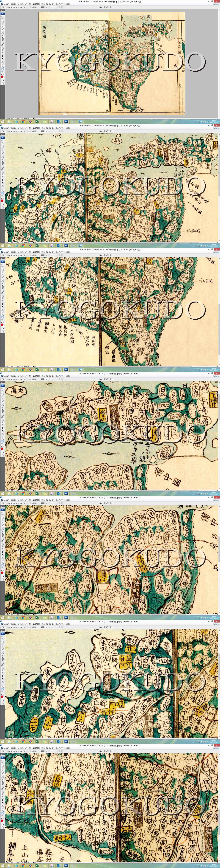Image resolution: width=220 pixels, height=868 pixels.
Task: Select the Crop tool in the 23.4% window
Action: pyautogui.click(x=2, y=27)
